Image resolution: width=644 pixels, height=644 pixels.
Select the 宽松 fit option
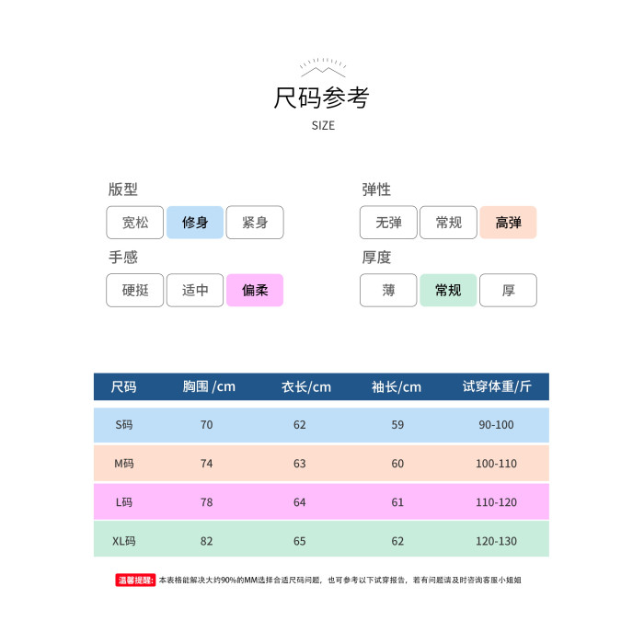tap(135, 223)
